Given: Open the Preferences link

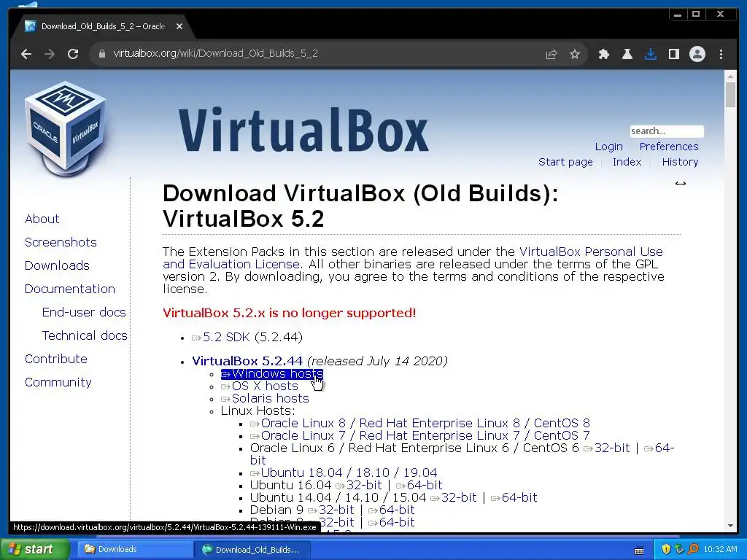Looking at the screenshot, I should pos(668,147).
